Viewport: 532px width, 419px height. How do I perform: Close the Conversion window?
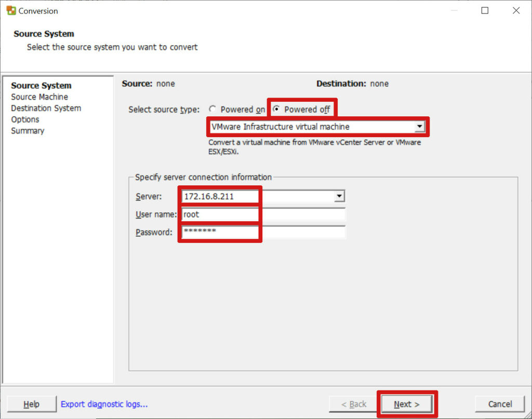coord(516,10)
